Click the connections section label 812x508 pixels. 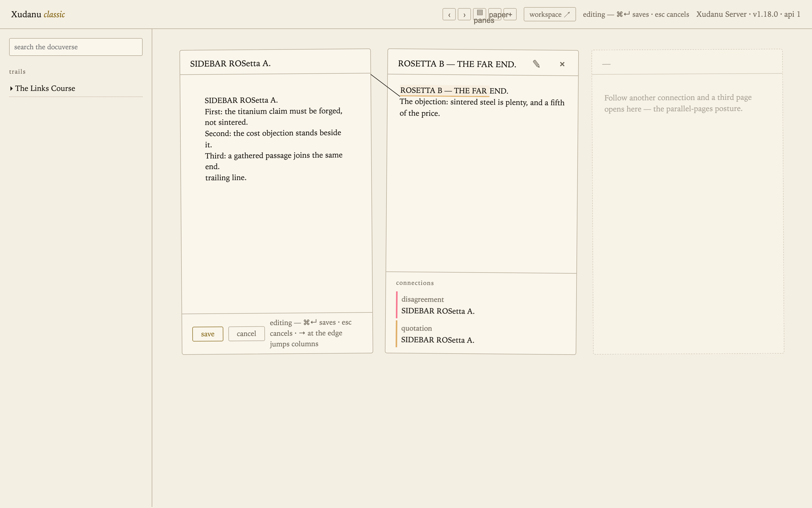pos(415,283)
